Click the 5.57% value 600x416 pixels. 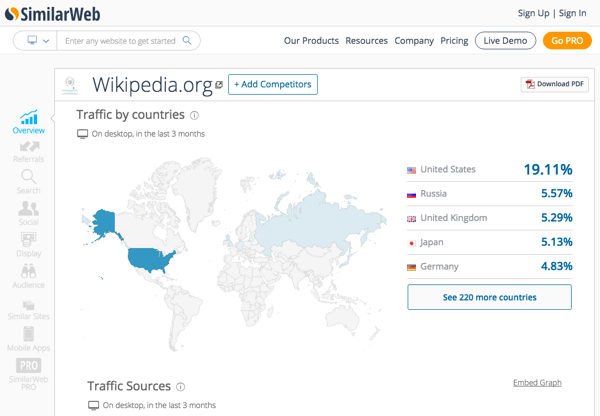tap(556, 193)
